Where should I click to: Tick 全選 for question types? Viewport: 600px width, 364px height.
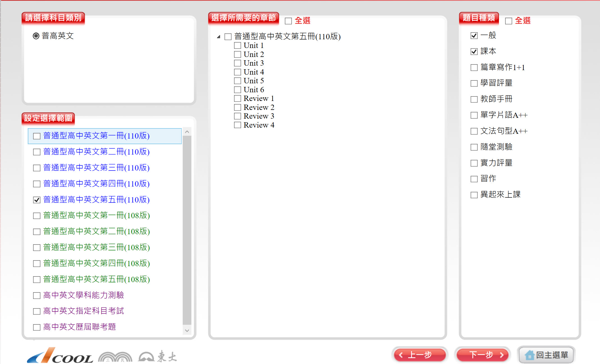pyautogui.click(x=509, y=21)
